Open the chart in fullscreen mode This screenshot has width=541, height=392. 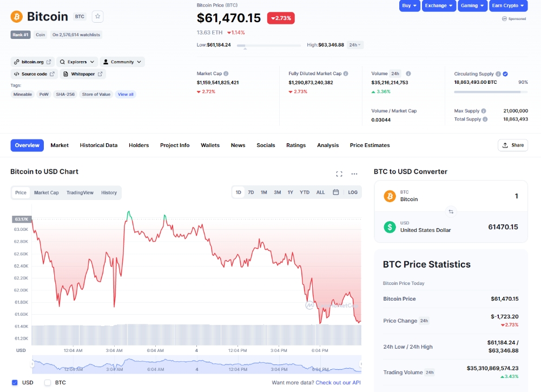pos(339,174)
